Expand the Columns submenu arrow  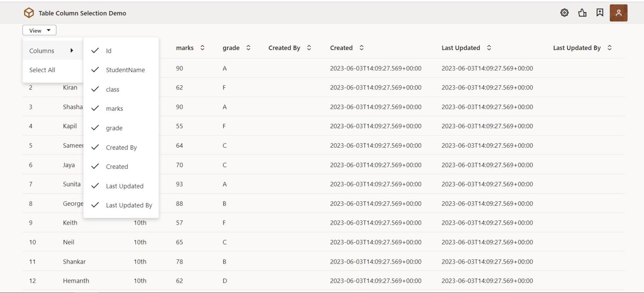coord(72,50)
